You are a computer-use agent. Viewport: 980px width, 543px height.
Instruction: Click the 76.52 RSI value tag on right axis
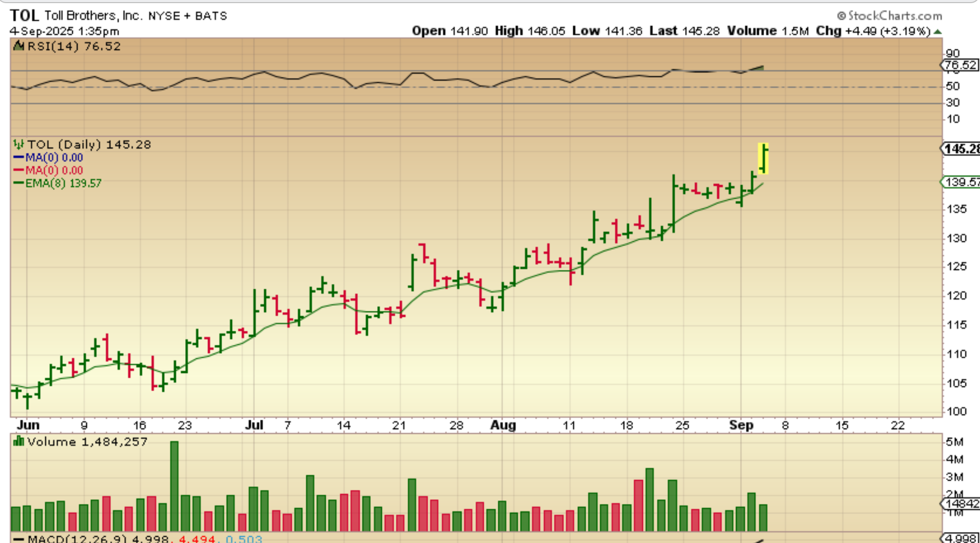pos(960,65)
